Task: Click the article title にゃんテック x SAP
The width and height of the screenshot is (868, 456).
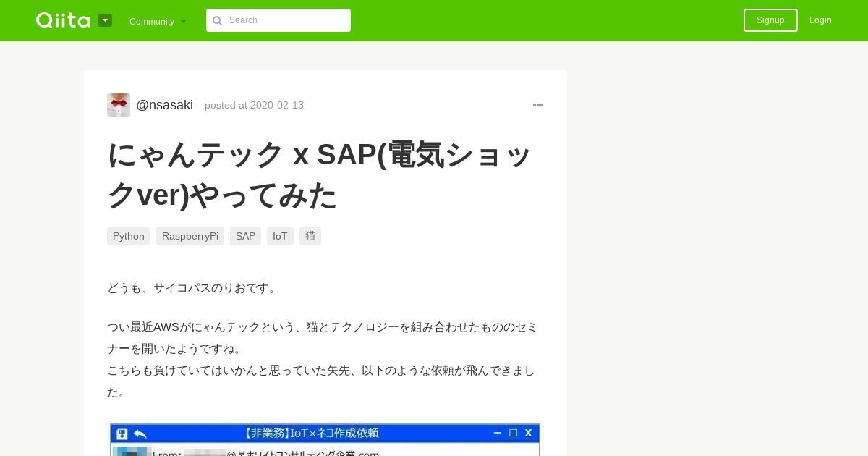Action: click(320, 174)
